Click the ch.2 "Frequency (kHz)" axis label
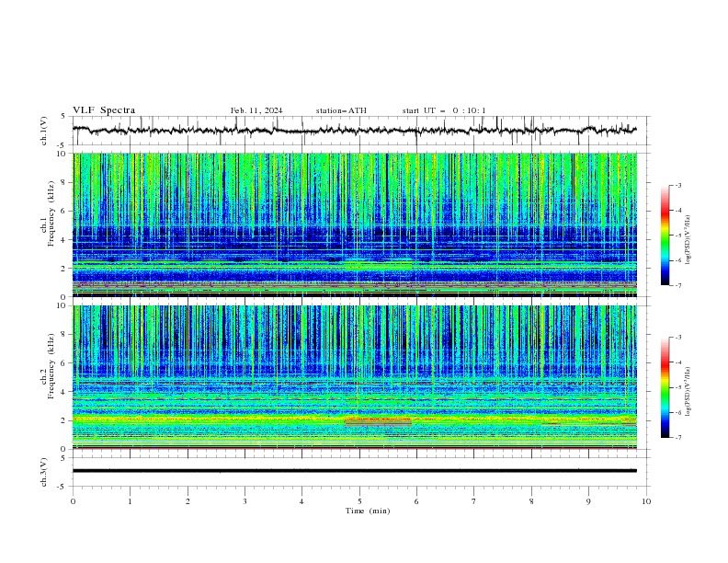Screen dimensions: 728x563 click(51, 365)
